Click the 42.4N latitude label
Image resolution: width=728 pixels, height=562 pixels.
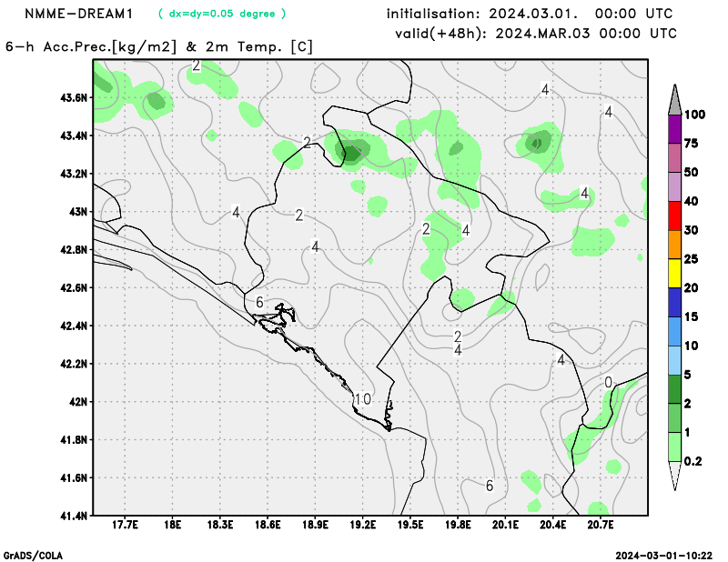click(x=74, y=326)
